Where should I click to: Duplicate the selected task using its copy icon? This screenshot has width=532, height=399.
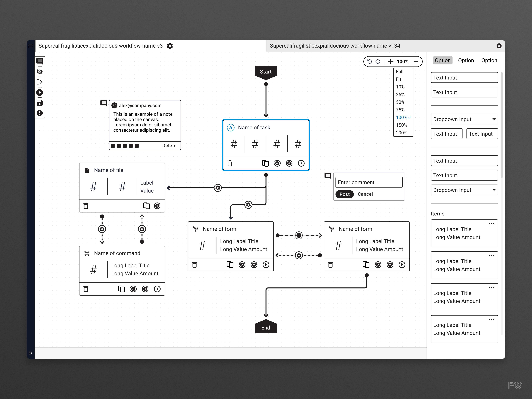pos(265,163)
